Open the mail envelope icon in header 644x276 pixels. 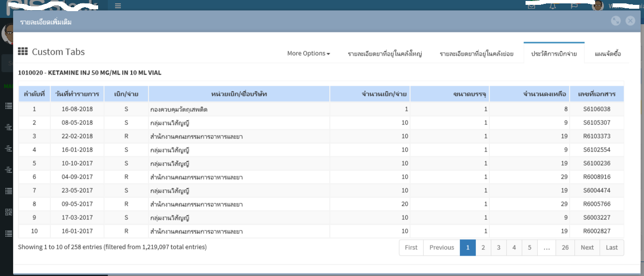(x=531, y=6)
